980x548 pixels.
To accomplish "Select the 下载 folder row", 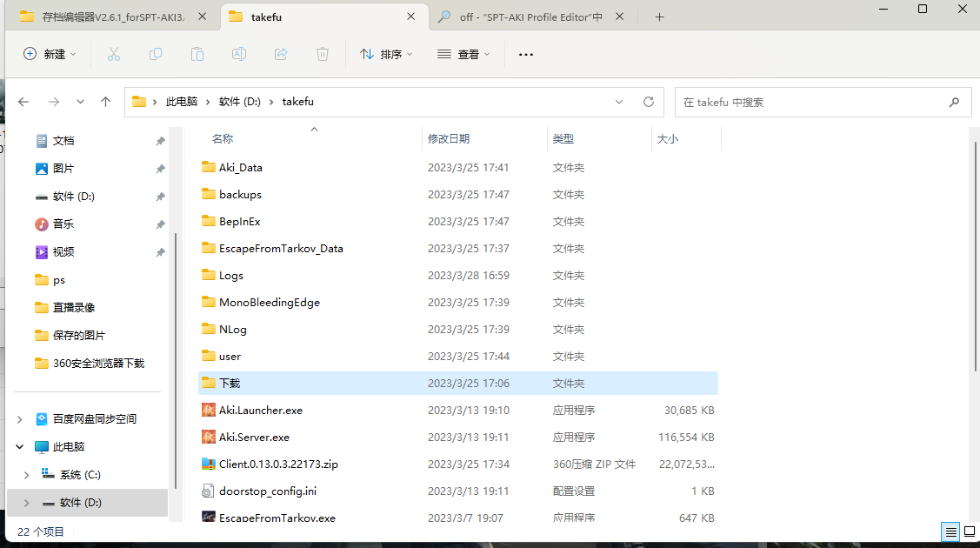I will point(458,383).
